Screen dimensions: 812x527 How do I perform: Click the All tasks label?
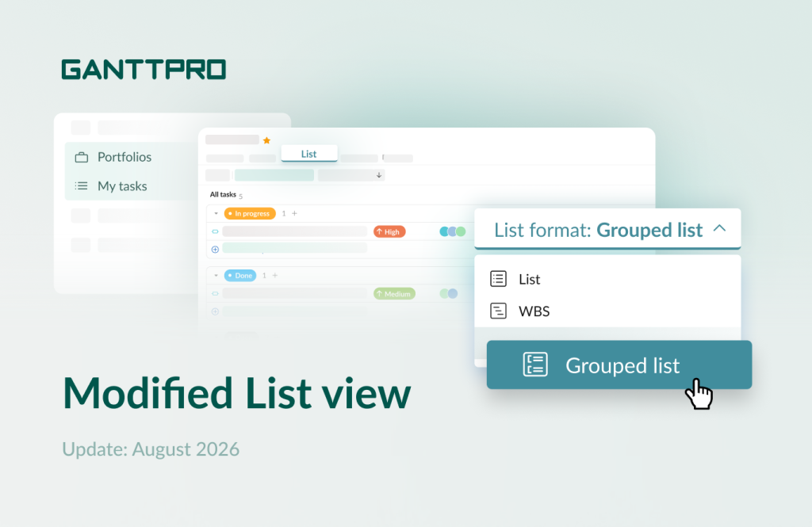[x=223, y=195]
